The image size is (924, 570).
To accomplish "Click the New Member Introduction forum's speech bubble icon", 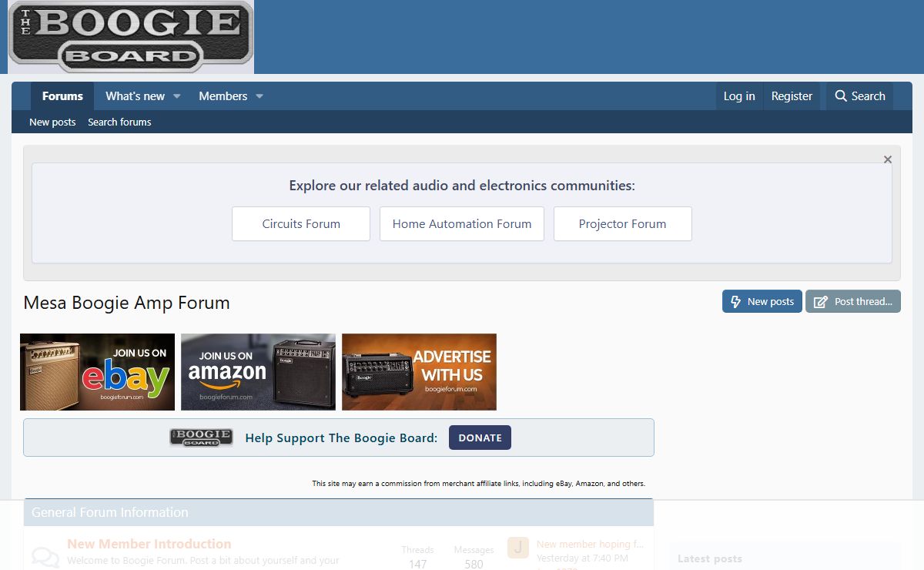I will 45,558.
